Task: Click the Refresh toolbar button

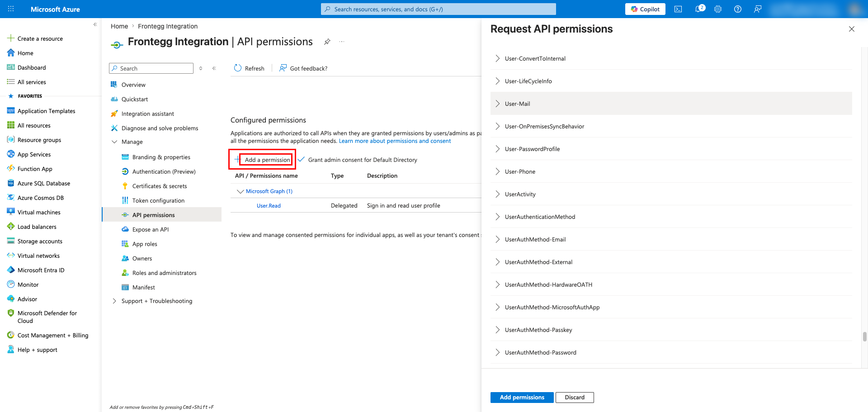Action: click(249, 68)
